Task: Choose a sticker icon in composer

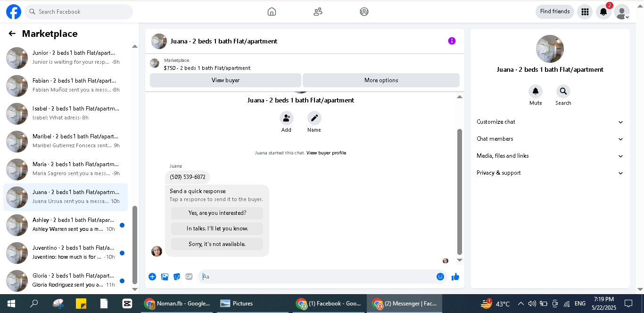Action: tap(177, 277)
